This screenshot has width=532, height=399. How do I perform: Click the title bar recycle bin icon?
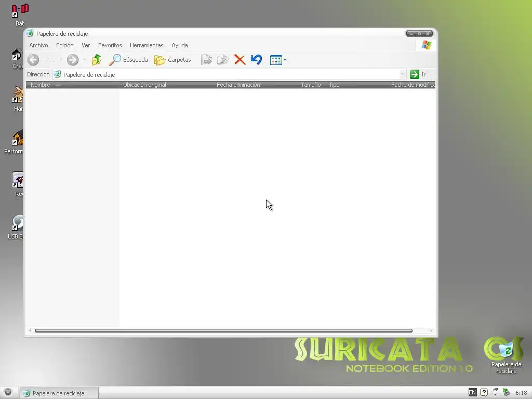(x=30, y=33)
